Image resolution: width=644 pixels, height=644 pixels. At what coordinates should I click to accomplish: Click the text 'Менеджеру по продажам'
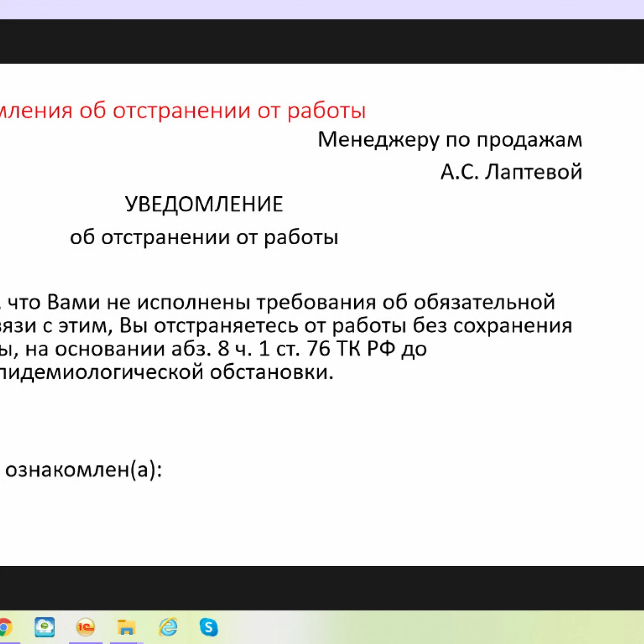450,139
